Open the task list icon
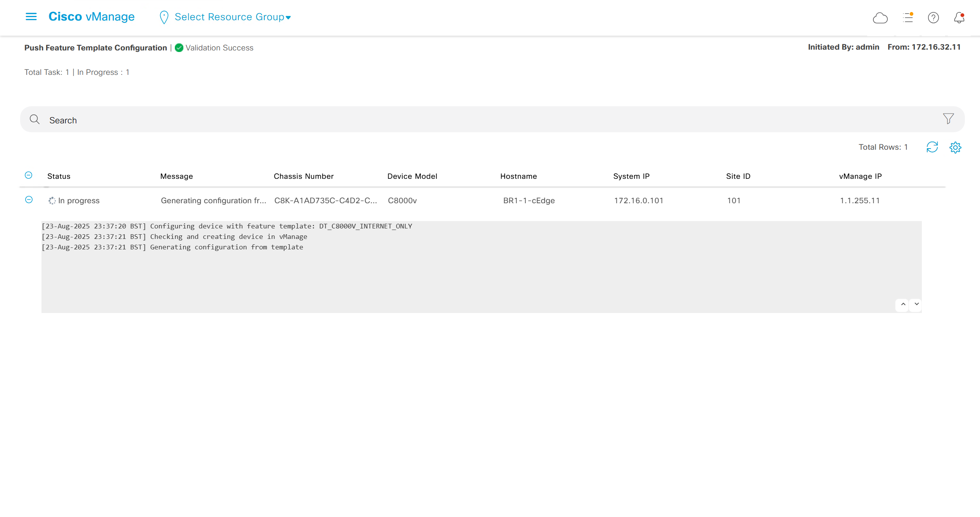The height and width of the screenshot is (517, 980). click(x=908, y=17)
